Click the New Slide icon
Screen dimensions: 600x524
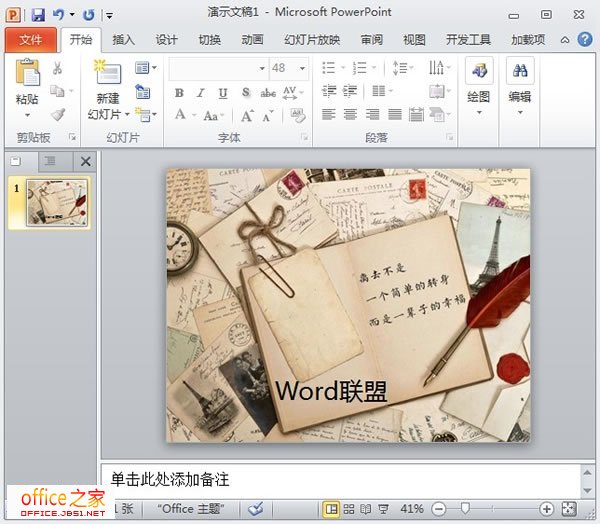click(x=108, y=72)
